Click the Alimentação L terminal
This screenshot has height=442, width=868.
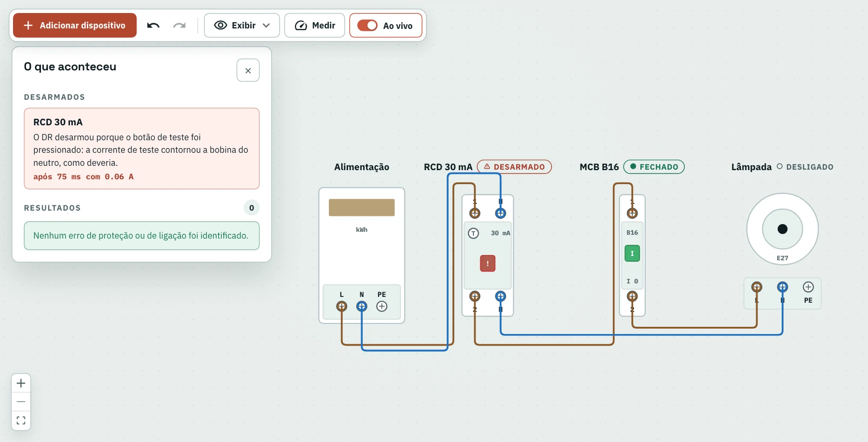[341, 306]
